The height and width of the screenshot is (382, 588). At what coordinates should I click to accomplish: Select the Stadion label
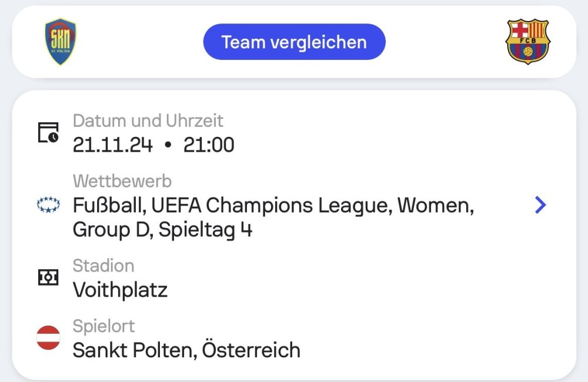[x=103, y=266]
